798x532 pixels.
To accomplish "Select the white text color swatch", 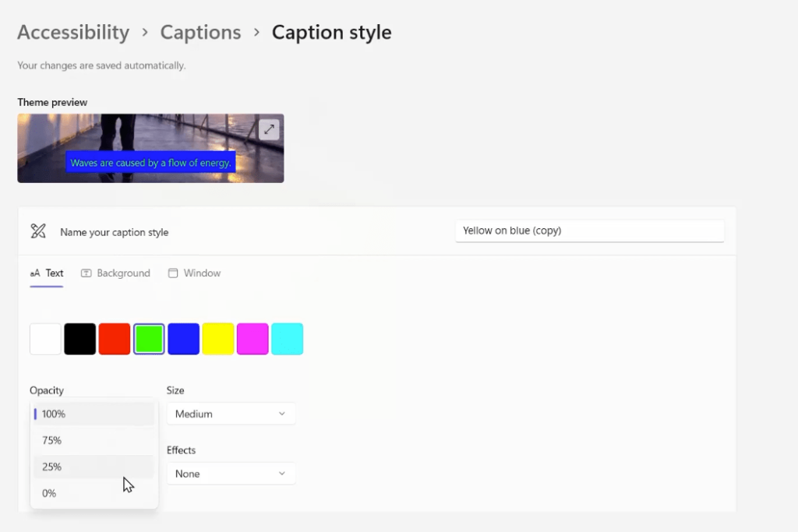I will click(x=44, y=338).
